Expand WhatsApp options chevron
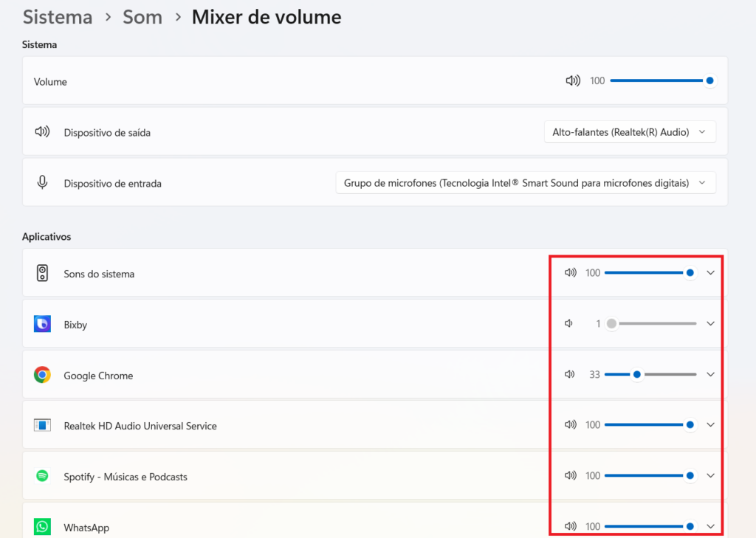The height and width of the screenshot is (538, 756). click(710, 526)
